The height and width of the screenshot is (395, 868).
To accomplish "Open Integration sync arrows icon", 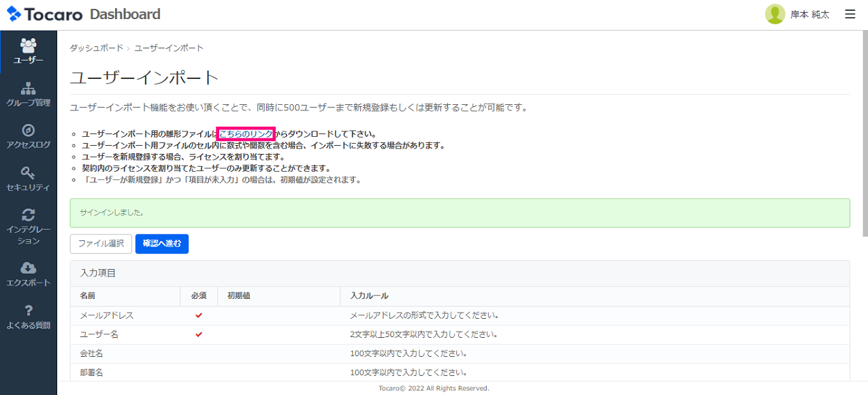I will 29,215.
